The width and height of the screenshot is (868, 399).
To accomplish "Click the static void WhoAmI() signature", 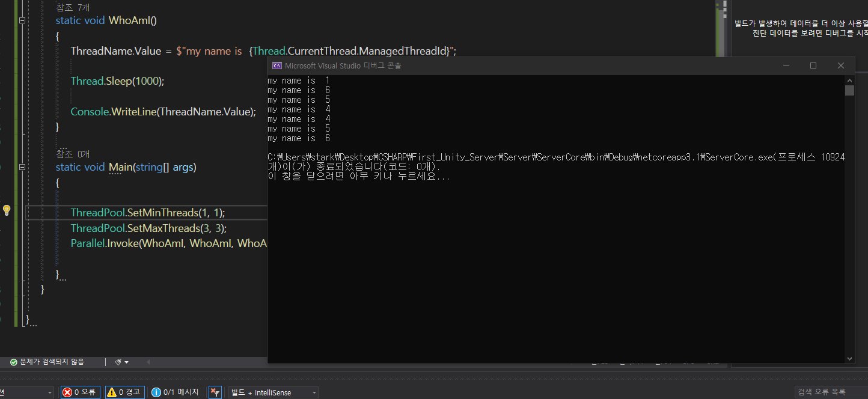I will (x=106, y=20).
